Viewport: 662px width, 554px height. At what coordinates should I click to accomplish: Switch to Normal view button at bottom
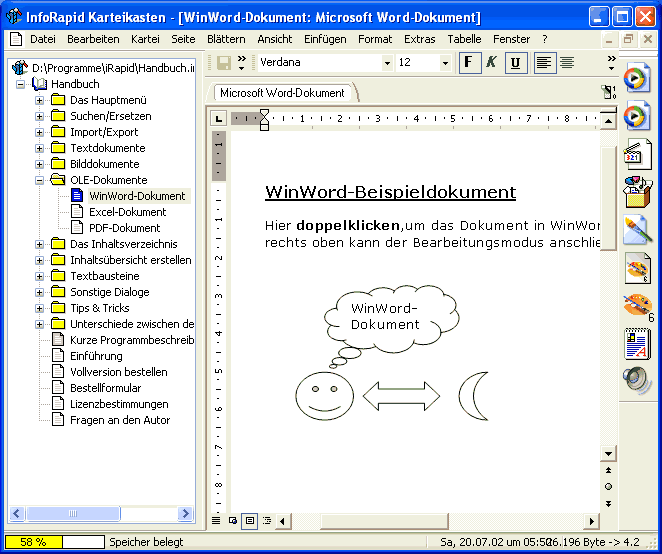pyautogui.click(x=216, y=521)
